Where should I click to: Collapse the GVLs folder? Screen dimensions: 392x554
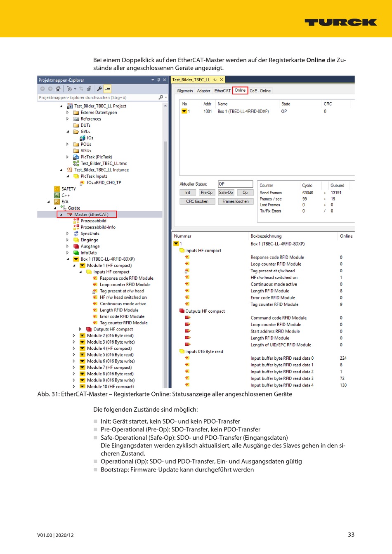click(68, 132)
